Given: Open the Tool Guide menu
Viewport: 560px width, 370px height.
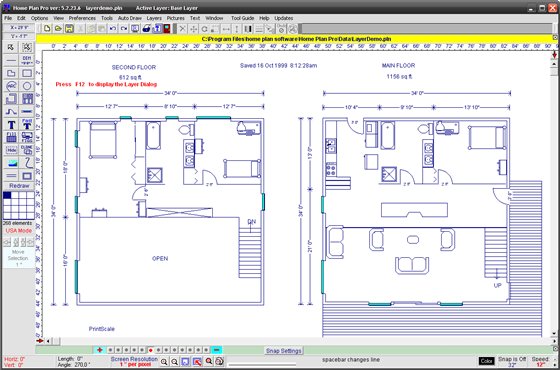Looking at the screenshot, I should (x=242, y=18).
